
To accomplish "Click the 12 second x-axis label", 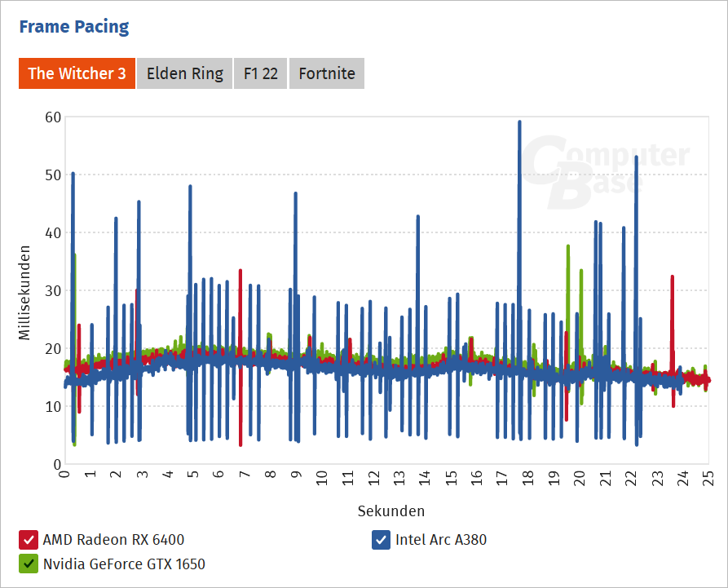I will (373, 478).
